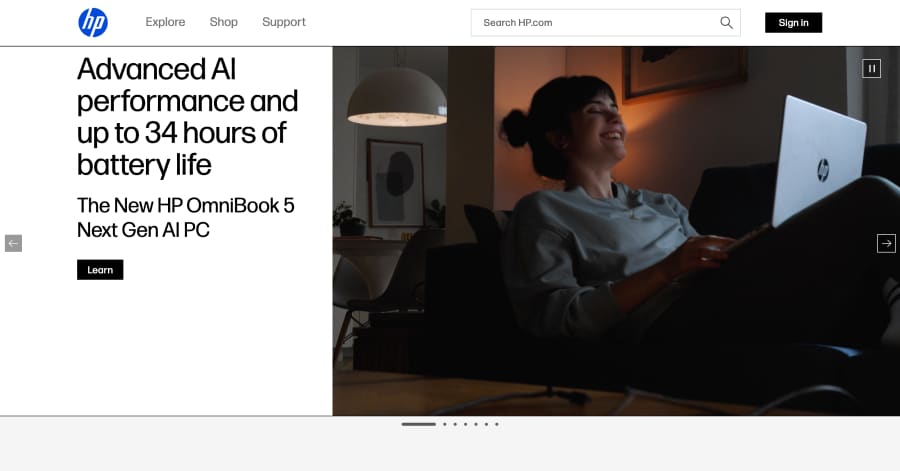Viewport: 900px width, 471px height.
Task: Click the OmniBook laptop hero image
Action: coord(616,231)
